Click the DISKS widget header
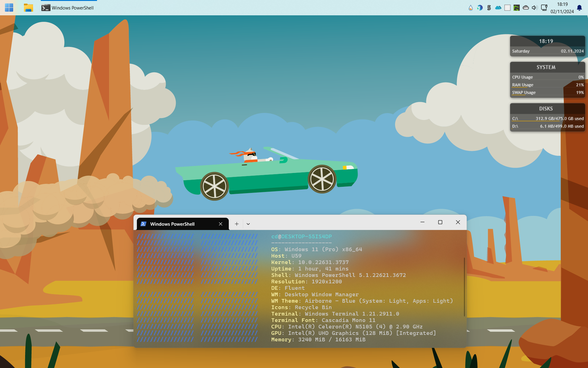The image size is (588, 368). click(x=548, y=109)
